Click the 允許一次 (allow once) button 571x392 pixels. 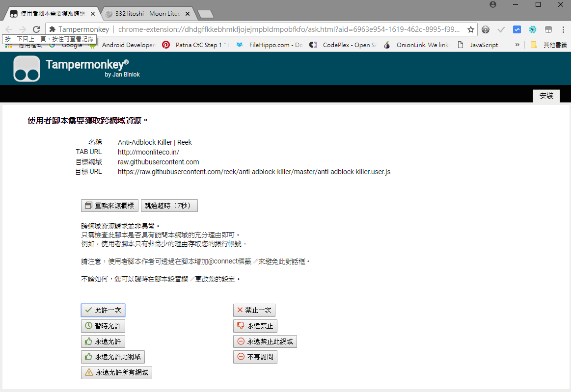(103, 310)
